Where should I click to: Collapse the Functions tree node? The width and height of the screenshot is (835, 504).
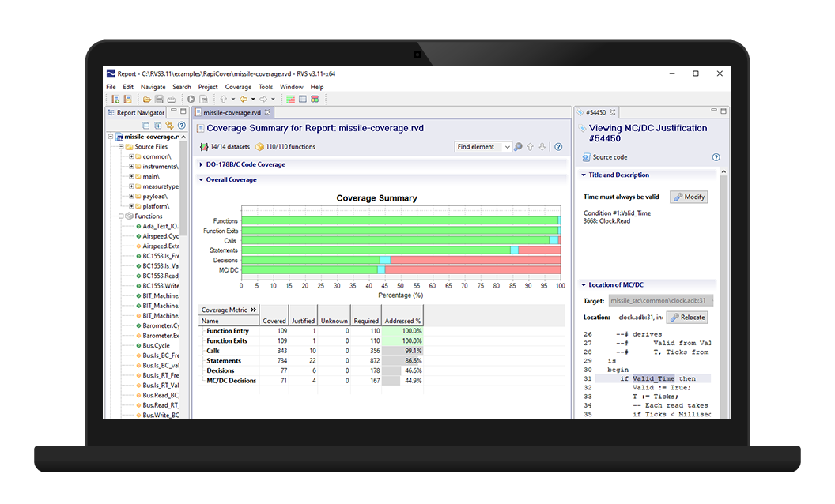pyautogui.click(x=121, y=216)
